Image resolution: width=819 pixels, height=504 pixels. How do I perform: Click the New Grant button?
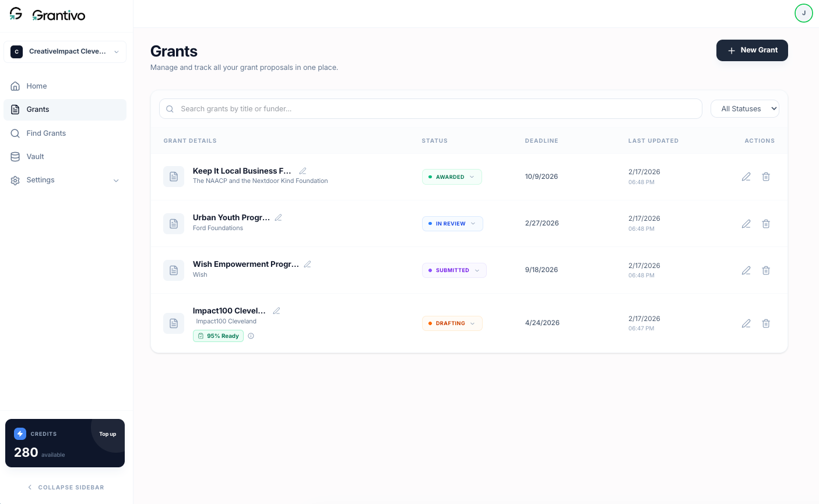[x=752, y=50]
